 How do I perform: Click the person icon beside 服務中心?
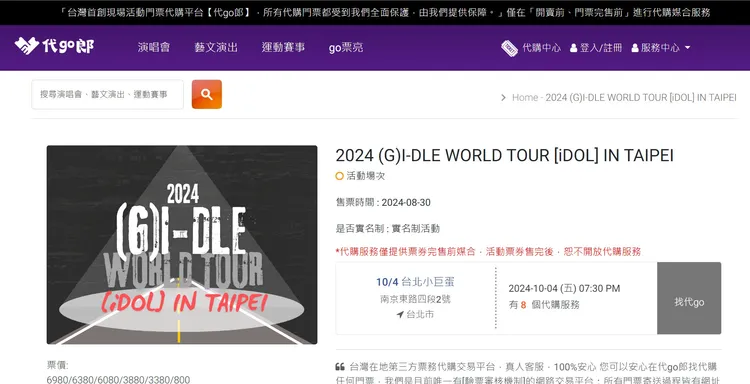click(x=635, y=48)
